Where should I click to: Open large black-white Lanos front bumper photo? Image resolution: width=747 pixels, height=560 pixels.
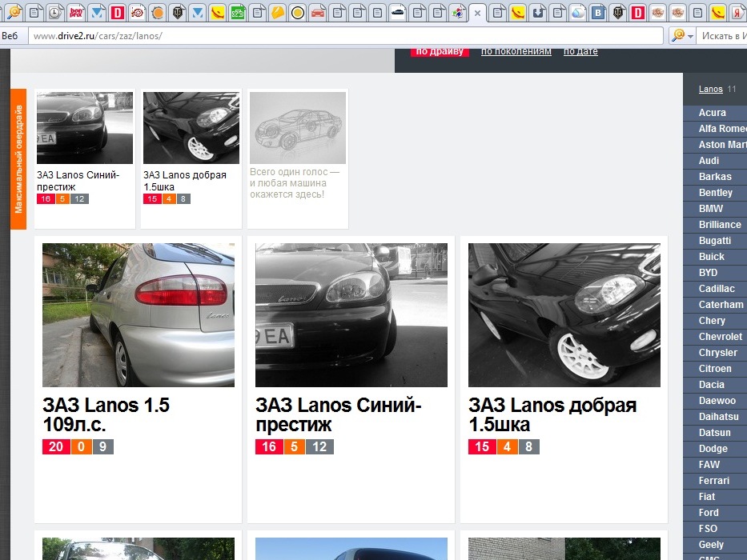click(x=351, y=315)
